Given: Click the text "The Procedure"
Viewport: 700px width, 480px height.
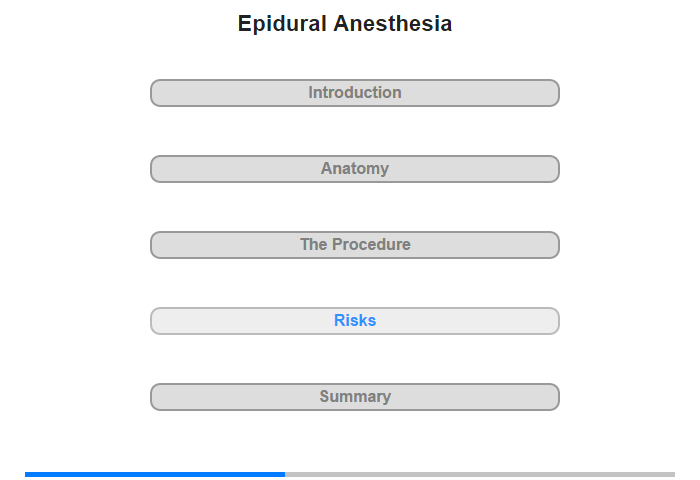Looking at the screenshot, I should (x=355, y=245).
